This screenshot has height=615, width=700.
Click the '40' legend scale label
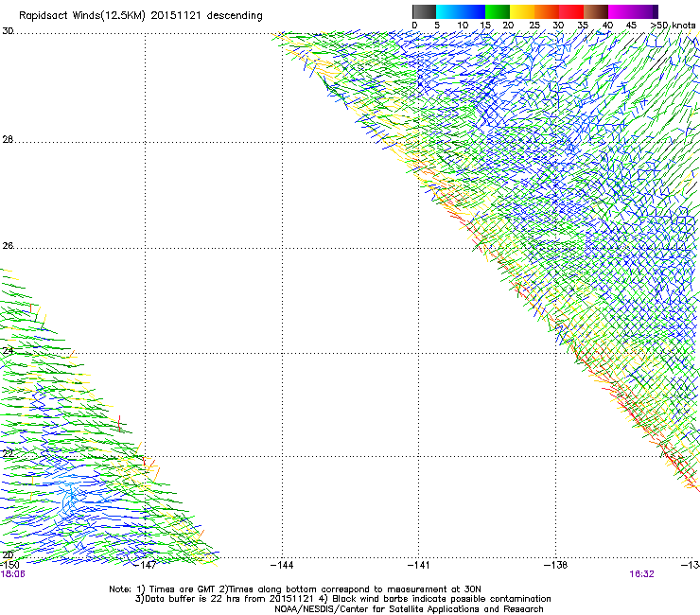(x=607, y=26)
